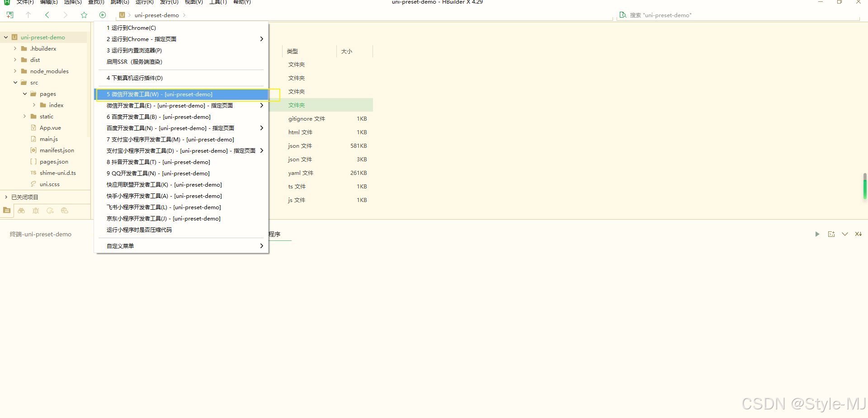Image resolution: width=868 pixels, height=418 pixels.
Task: Expand the .hbuilderx folder
Action: click(15, 49)
